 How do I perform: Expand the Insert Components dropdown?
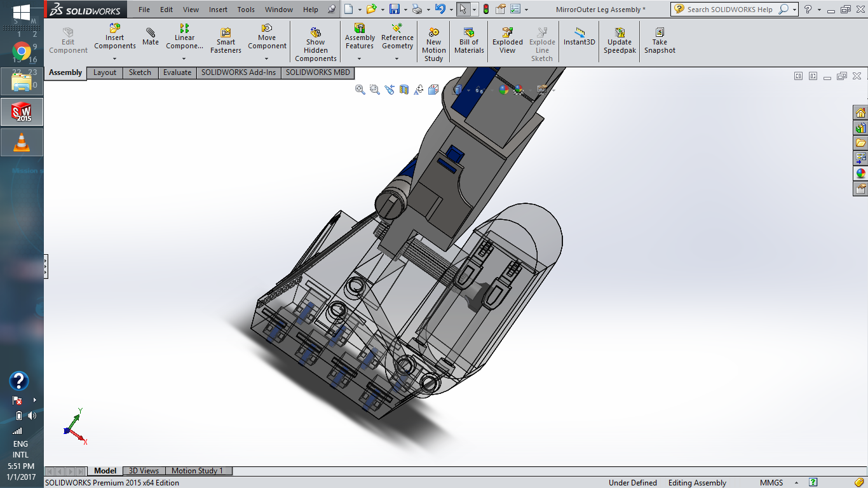click(x=114, y=58)
